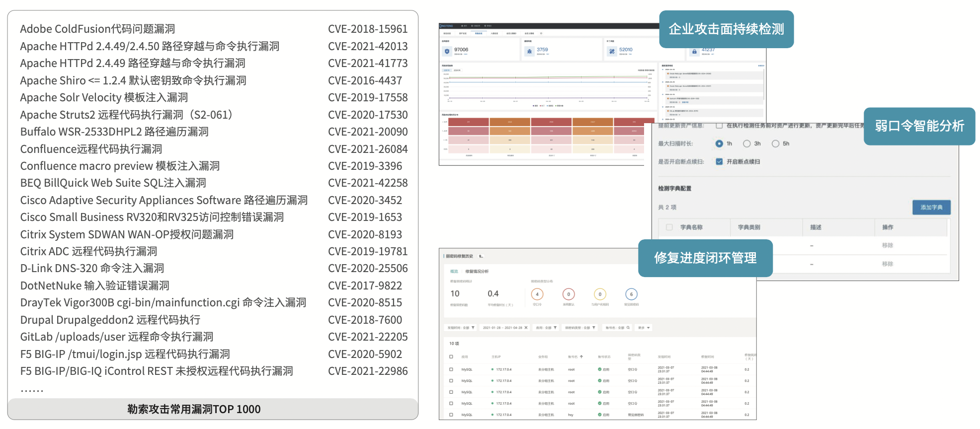Tick select-all checkbox in repair history table
The image size is (980, 429).
click(451, 357)
